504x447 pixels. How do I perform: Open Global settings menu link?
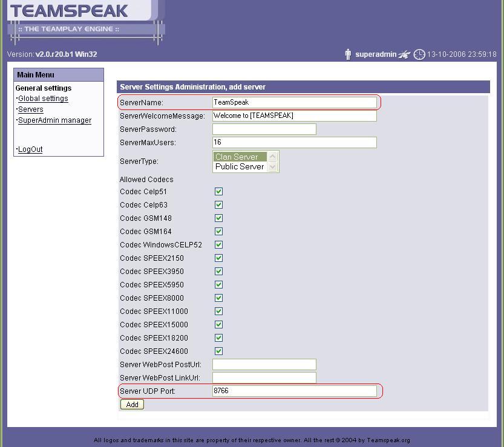43,99
